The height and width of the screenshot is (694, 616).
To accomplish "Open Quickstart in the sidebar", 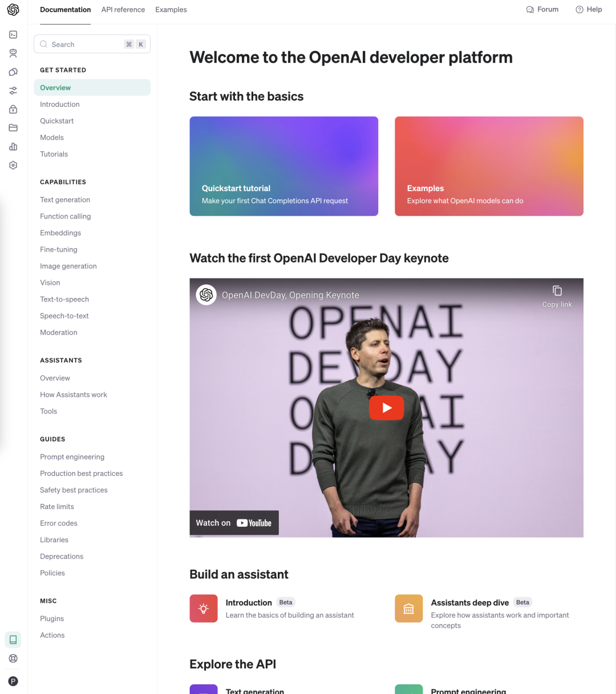I will click(x=57, y=121).
